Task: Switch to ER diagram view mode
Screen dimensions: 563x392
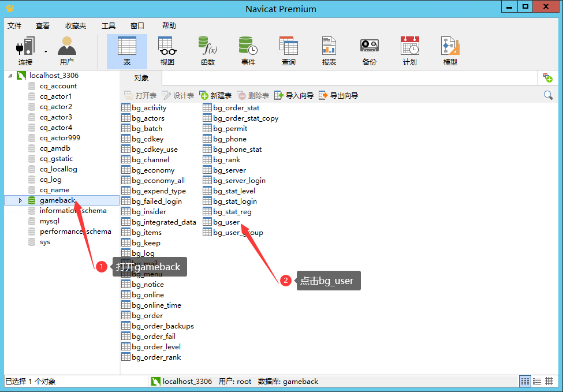Action: (x=549, y=381)
